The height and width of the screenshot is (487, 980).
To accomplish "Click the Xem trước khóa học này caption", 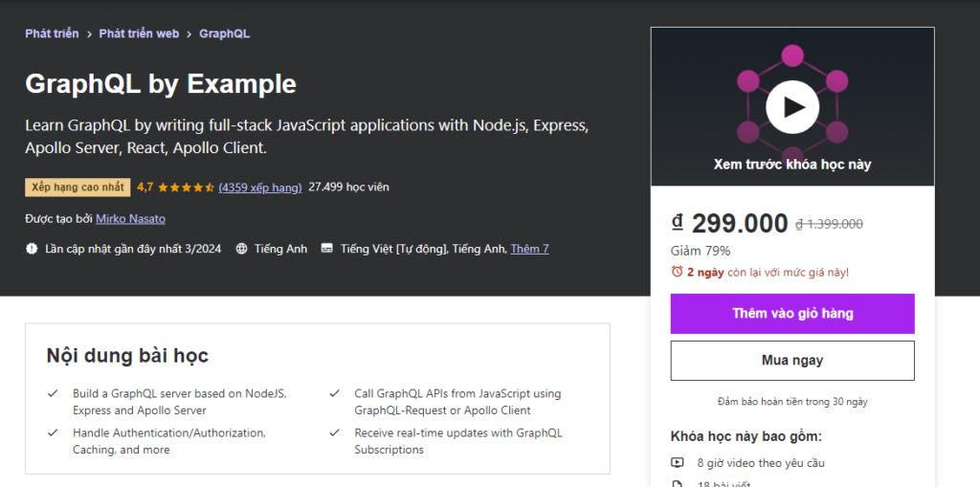I will (x=792, y=165).
